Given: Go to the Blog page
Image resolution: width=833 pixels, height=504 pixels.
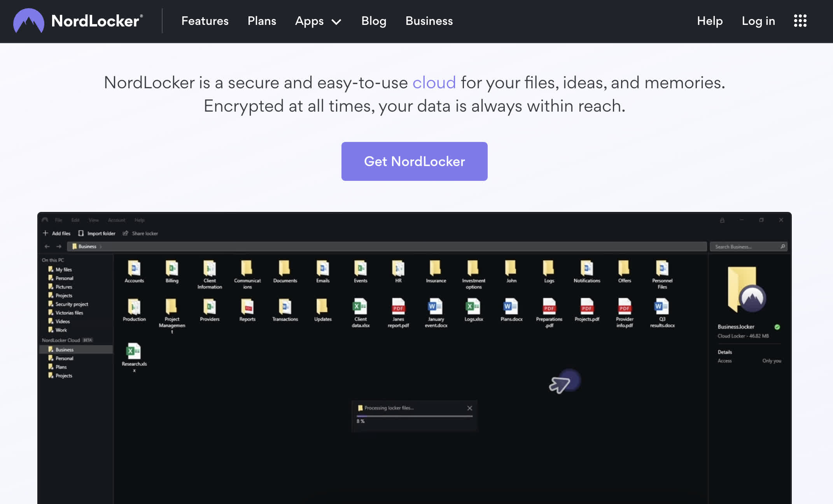Looking at the screenshot, I should tap(374, 21).
